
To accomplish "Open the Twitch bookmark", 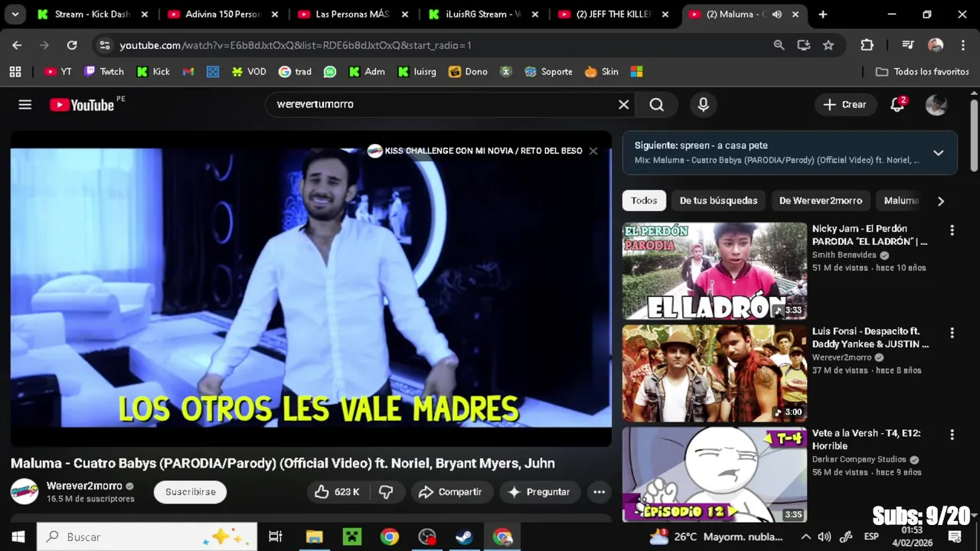I will coord(103,72).
